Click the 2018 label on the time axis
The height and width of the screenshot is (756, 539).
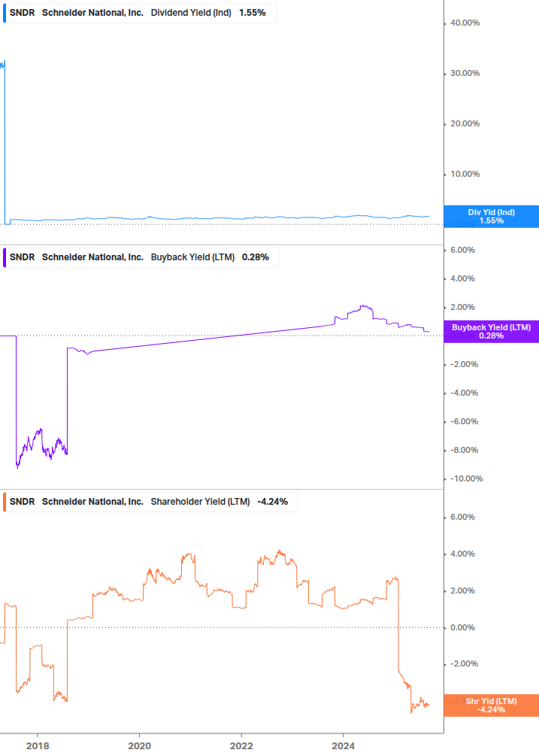point(38,746)
